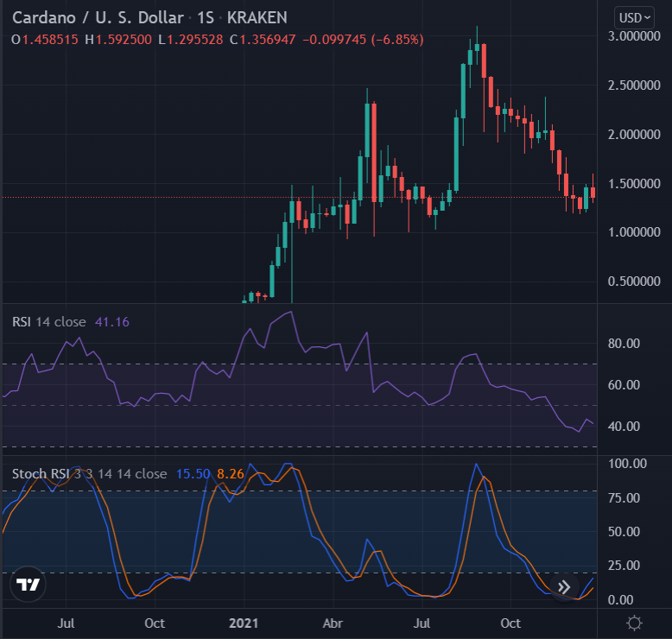Click the open price O1.458515

click(x=45, y=40)
